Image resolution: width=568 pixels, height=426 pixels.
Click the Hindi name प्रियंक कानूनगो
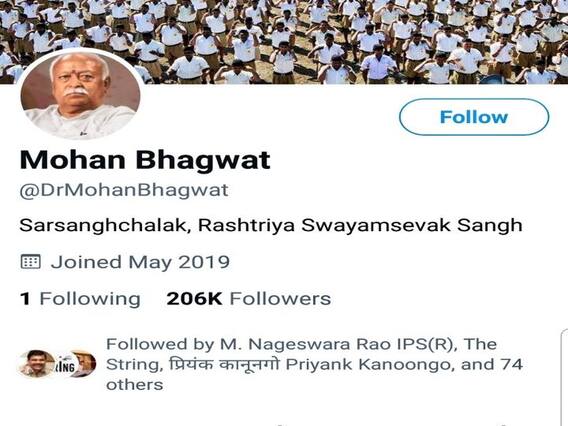(x=225, y=364)
